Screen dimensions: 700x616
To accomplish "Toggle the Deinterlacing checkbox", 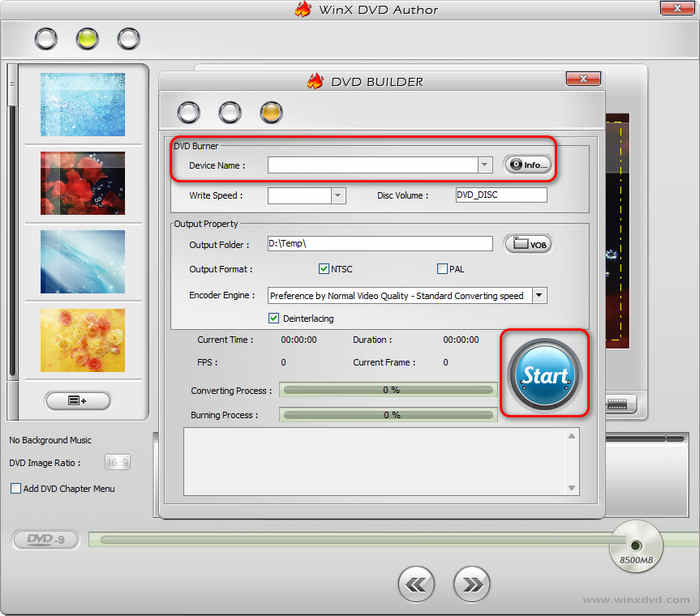I will tap(273, 318).
